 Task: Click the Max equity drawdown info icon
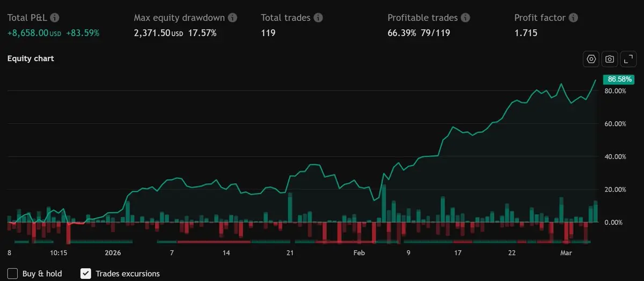point(232,18)
